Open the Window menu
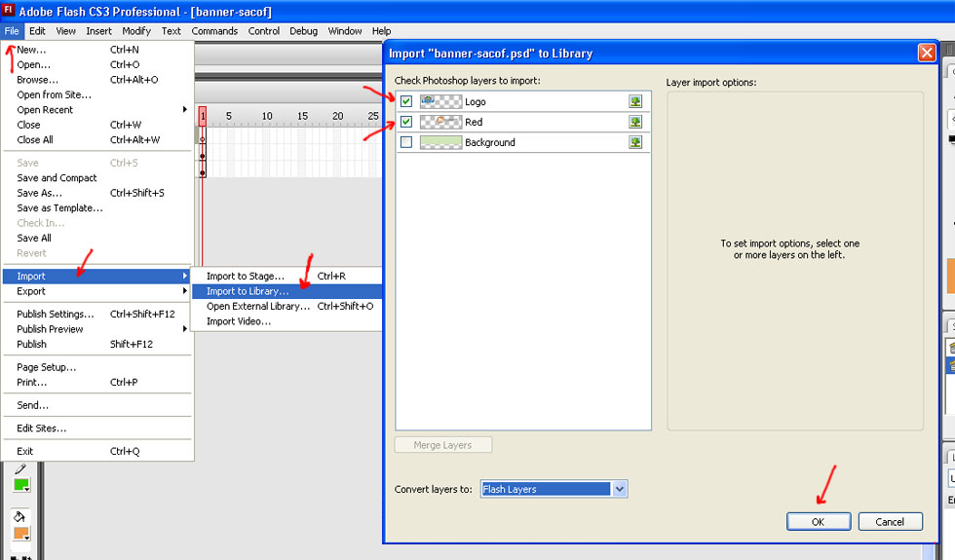Viewport: 955px width, 560px height. [x=345, y=31]
